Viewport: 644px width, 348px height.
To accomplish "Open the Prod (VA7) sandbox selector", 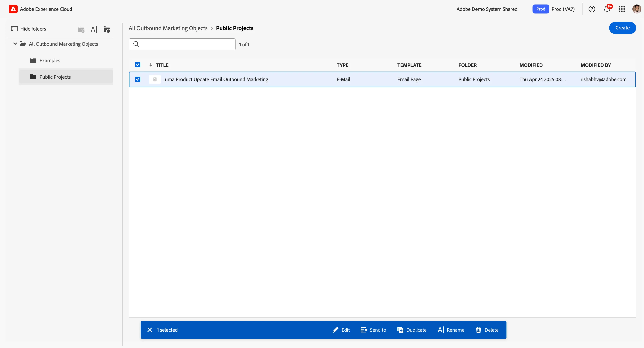I will pos(553,9).
